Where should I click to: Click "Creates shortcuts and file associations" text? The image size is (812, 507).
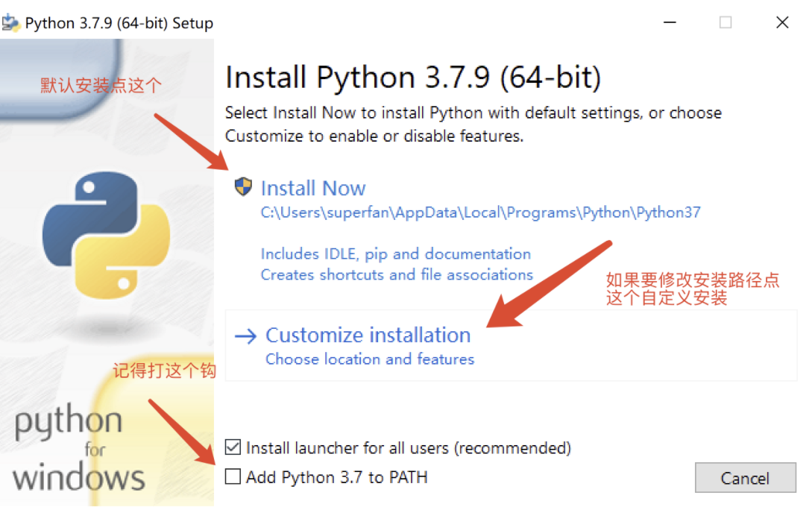click(x=397, y=274)
